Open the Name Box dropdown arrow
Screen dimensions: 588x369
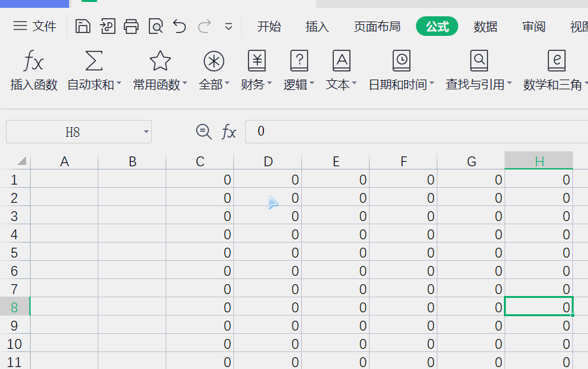coord(146,132)
